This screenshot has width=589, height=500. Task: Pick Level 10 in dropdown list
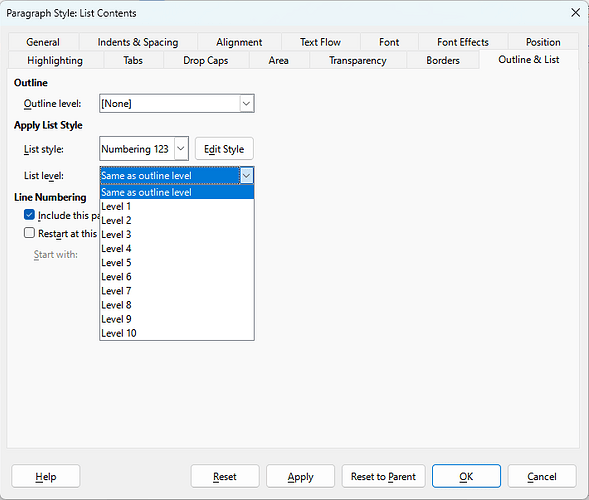pos(177,333)
